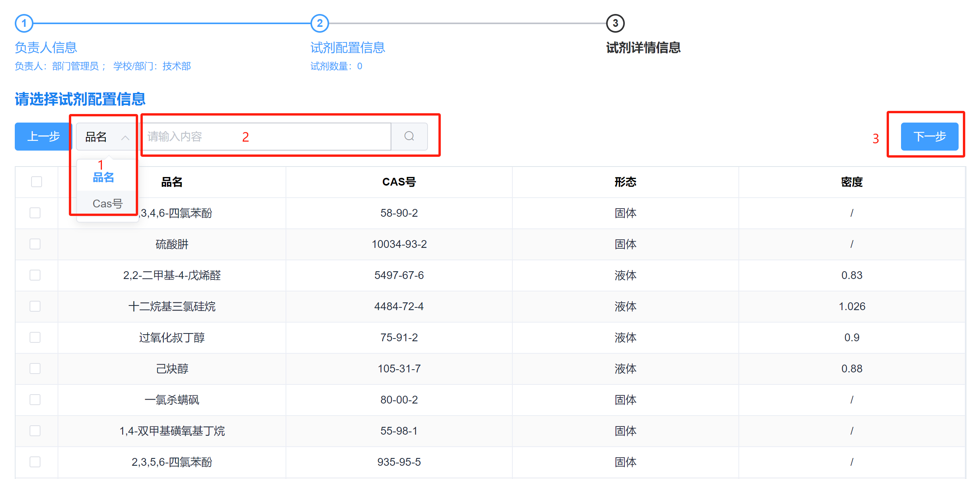Viewport: 980px width, 479px height.
Task: Click the 上一步 previous step button
Action: pyautogui.click(x=43, y=136)
